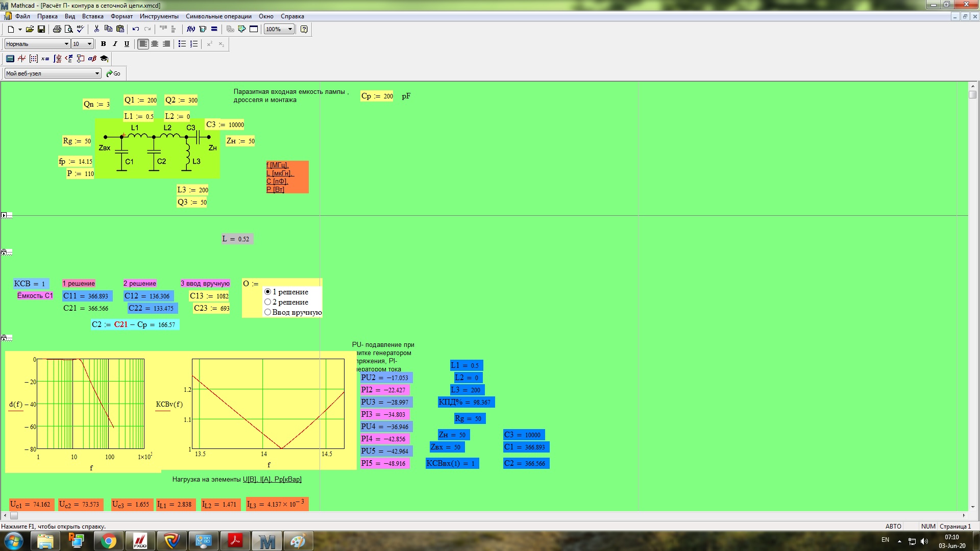Screen dimensions: 980x551
Task: Click the Go button
Action: point(113,73)
